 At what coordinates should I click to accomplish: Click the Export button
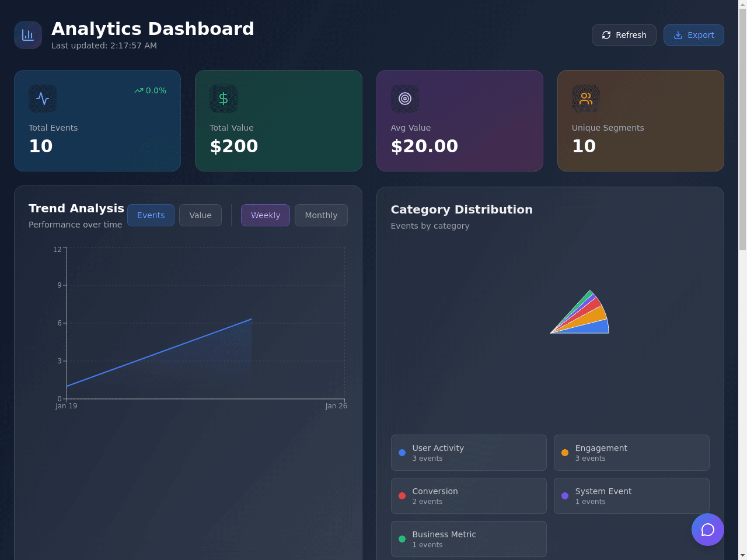tap(694, 35)
